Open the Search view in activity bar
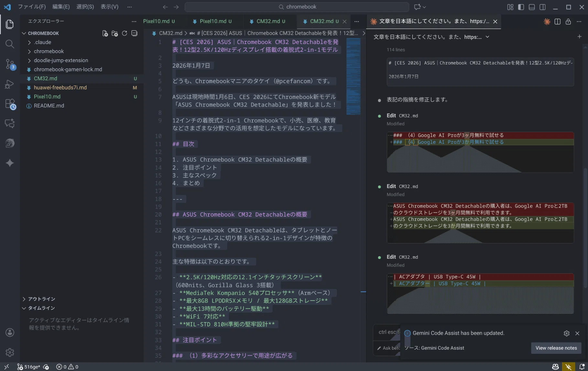The width and height of the screenshot is (588, 371). pos(10,44)
